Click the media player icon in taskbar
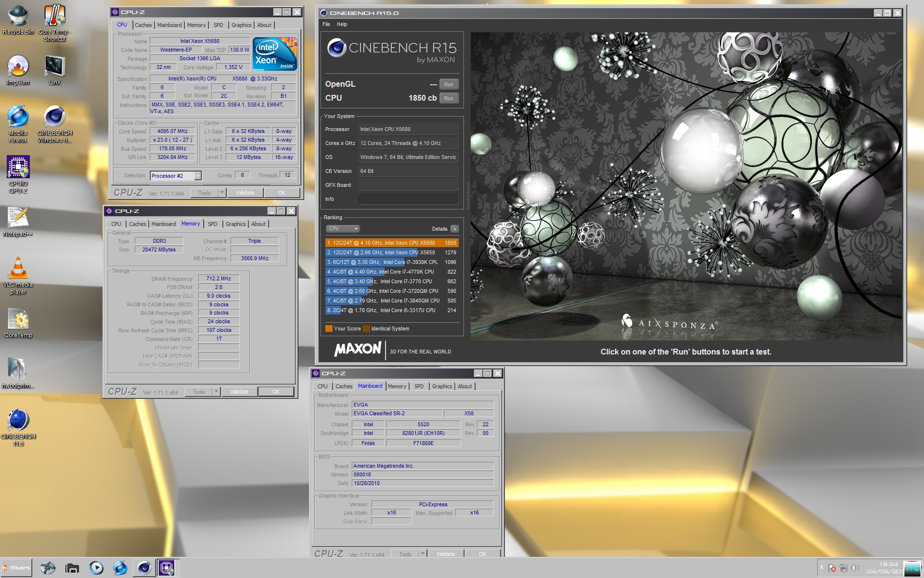 tap(96, 568)
